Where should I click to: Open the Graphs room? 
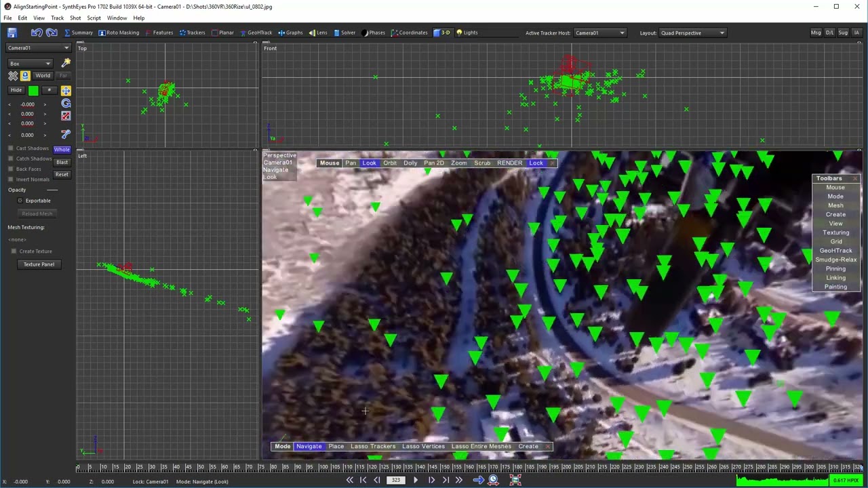290,33
